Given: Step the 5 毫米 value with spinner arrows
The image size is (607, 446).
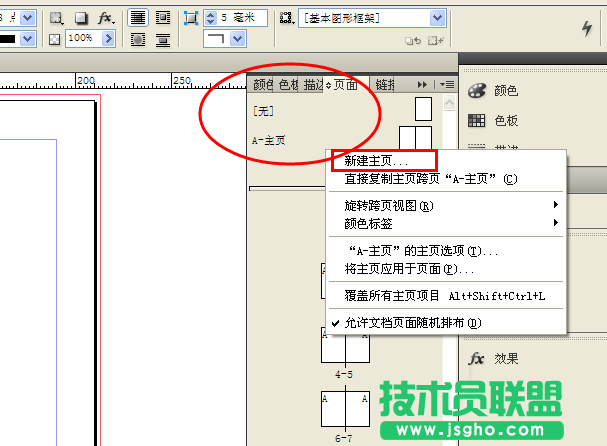Looking at the screenshot, I should coord(211,18).
